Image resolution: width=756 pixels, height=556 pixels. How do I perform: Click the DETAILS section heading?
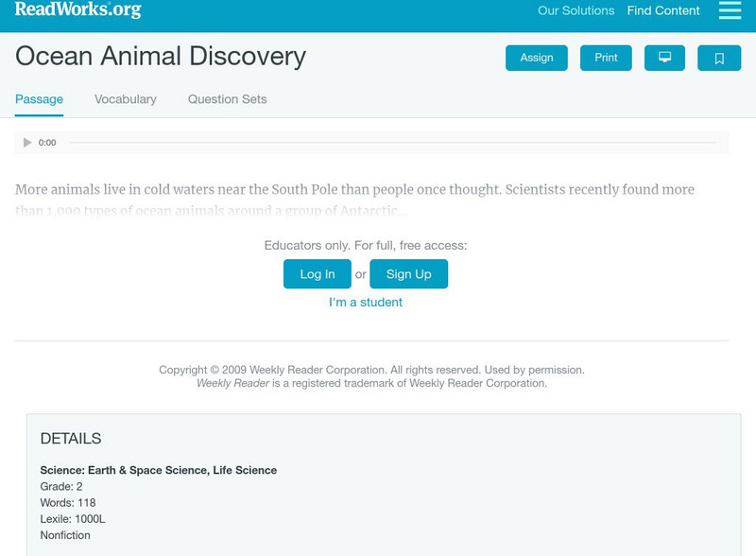[x=71, y=439]
